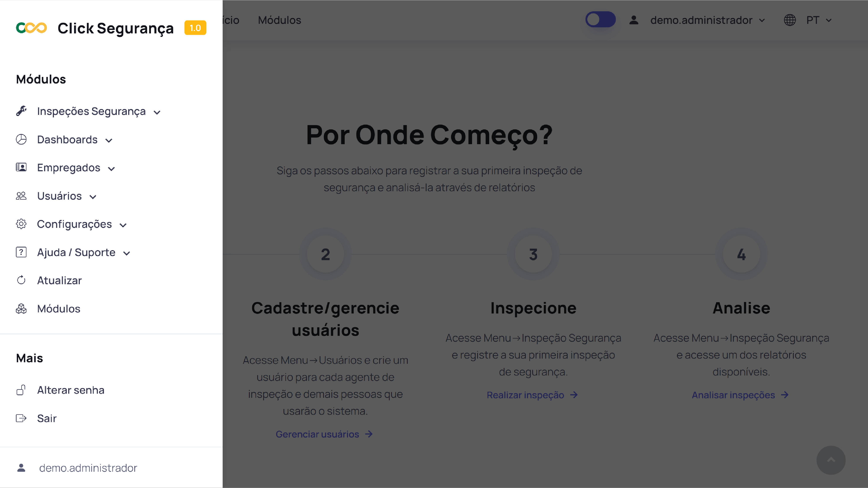Click the Módulos cubes icon in the sidebar

coord(21,309)
